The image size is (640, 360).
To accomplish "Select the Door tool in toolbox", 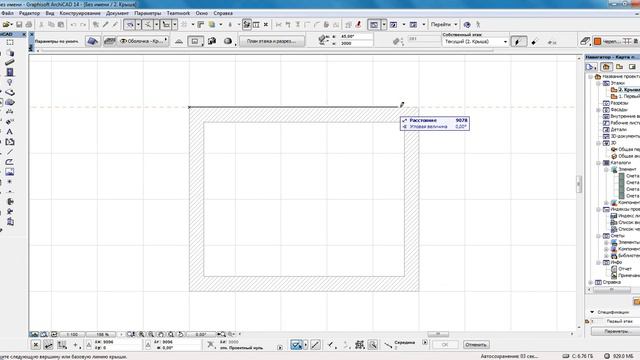I will [10, 72].
